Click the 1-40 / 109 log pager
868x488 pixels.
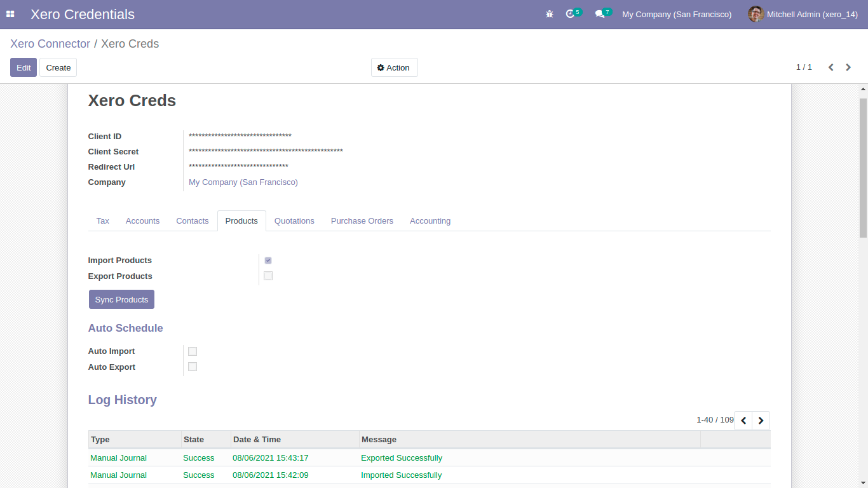pos(715,420)
